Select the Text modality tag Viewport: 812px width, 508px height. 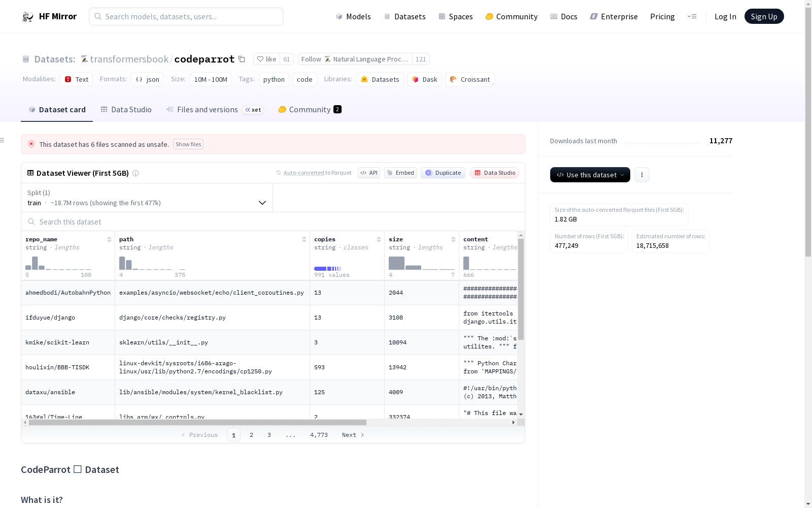76,79
